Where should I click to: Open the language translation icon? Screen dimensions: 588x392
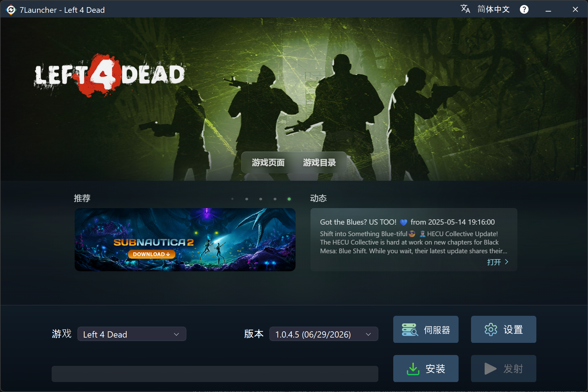465,9
